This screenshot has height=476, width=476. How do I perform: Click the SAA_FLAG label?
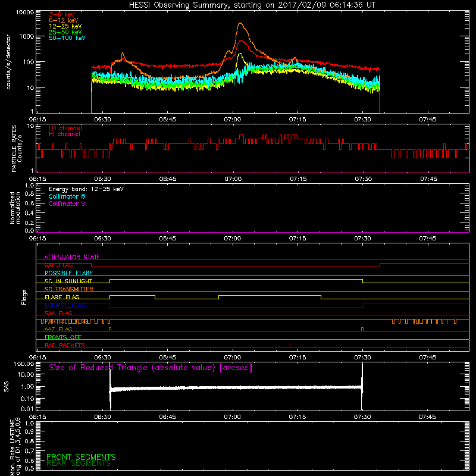pos(58,313)
